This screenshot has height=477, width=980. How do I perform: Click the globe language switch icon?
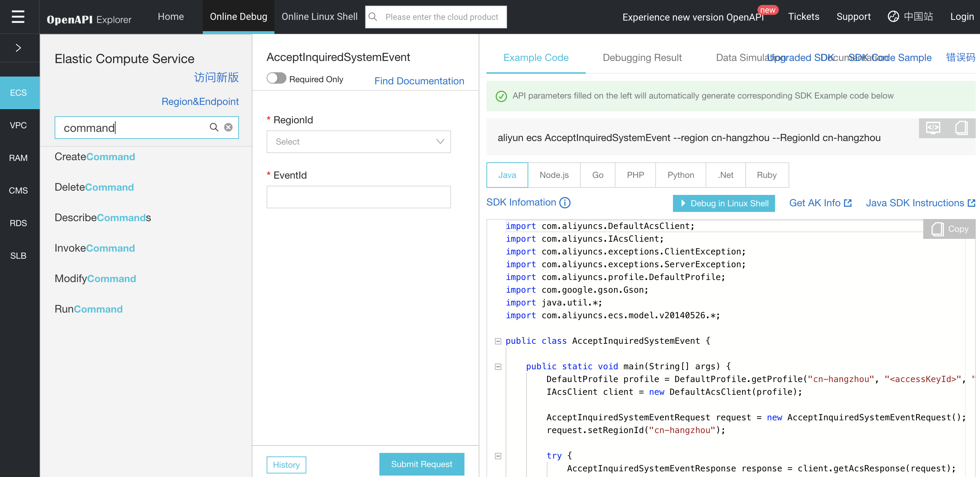click(893, 17)
